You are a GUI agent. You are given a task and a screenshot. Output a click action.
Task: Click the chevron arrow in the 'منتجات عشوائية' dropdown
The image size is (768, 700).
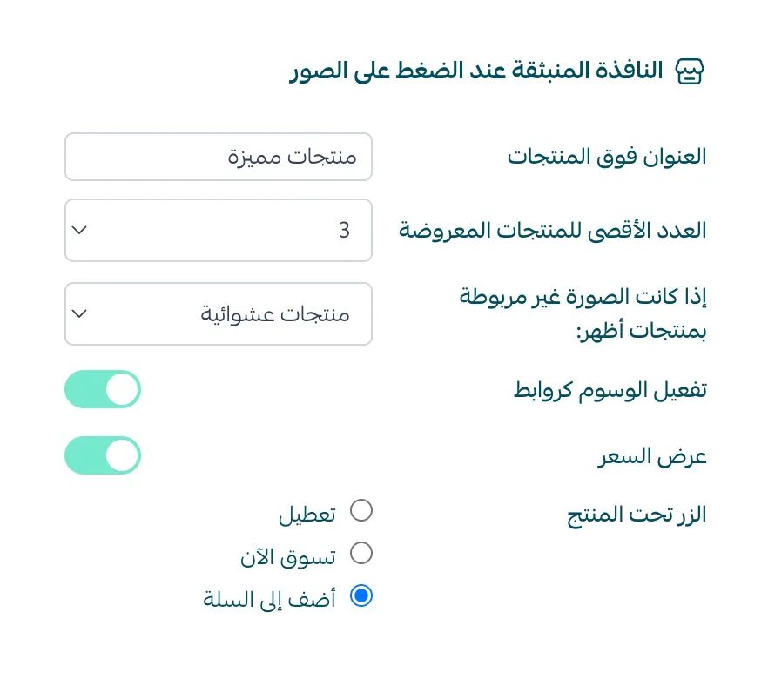[x=79, y=313]
